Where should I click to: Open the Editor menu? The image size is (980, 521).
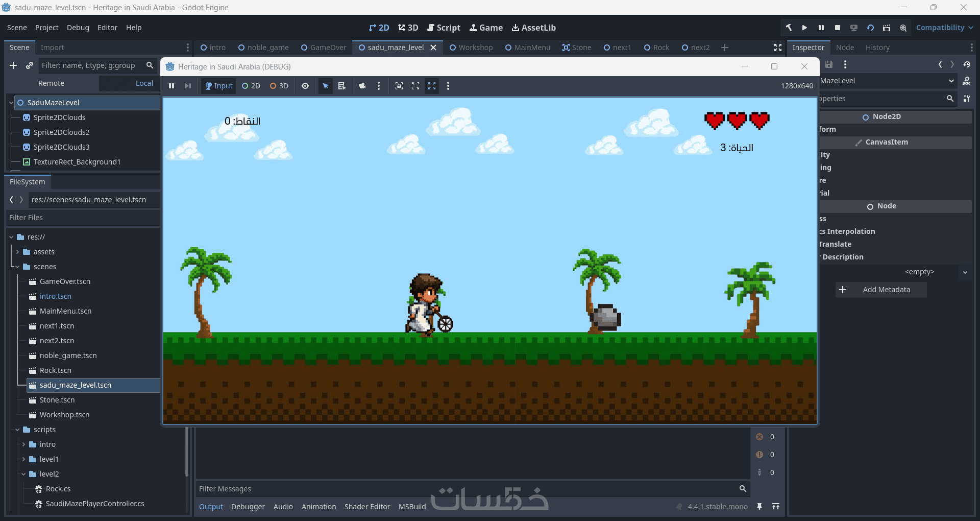[107, 28]
